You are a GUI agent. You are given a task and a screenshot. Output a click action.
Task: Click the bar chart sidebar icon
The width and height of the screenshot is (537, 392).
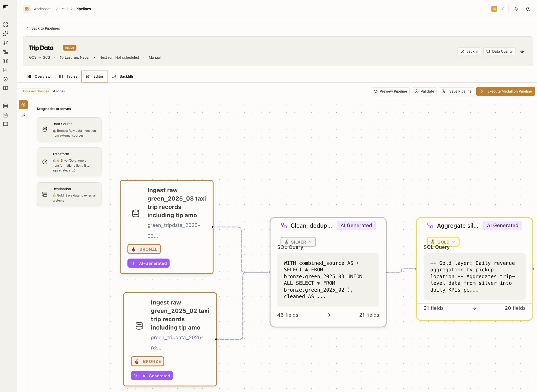point(6,70)
